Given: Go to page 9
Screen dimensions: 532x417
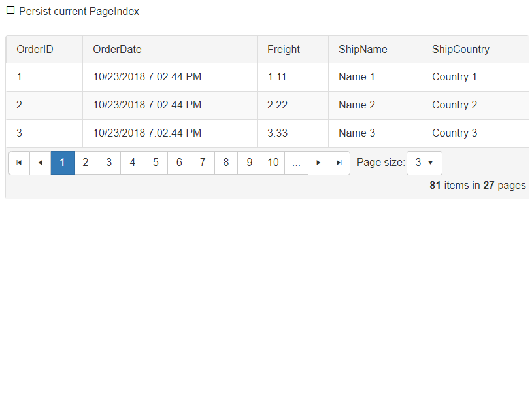Looking at the screenshot, I should point(250,163).
